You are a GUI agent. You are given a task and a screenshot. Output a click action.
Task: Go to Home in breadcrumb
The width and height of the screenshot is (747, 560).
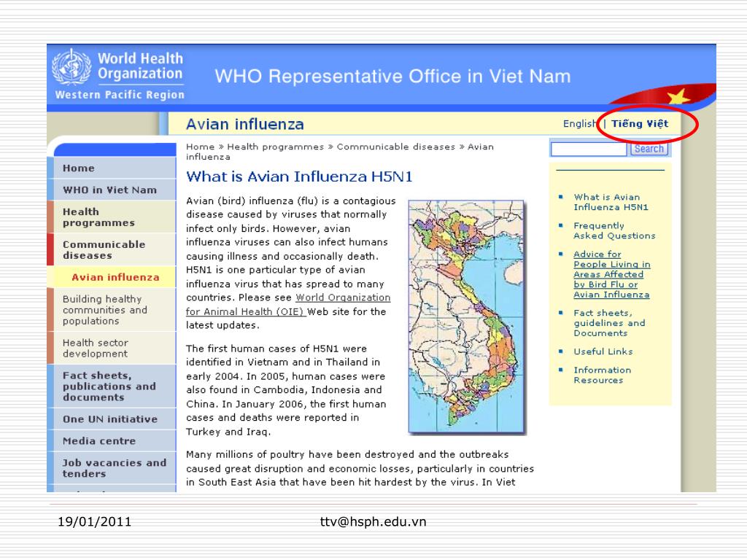tap(200, 147)
